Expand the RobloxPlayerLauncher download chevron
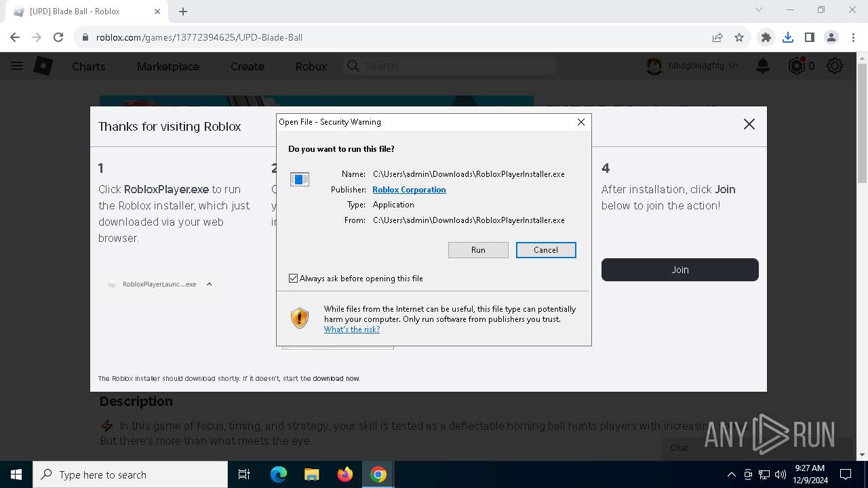Screen dimensions: 868x488 pyautogui.click(x=209, y=284)
